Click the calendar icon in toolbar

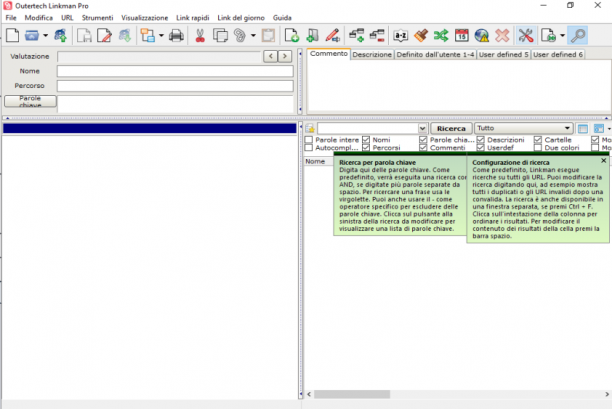tap(461, 36)
